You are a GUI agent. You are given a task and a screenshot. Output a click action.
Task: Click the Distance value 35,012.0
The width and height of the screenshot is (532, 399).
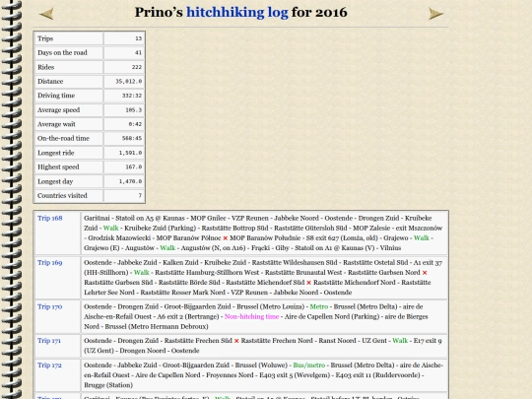click(x=129, y=82)
